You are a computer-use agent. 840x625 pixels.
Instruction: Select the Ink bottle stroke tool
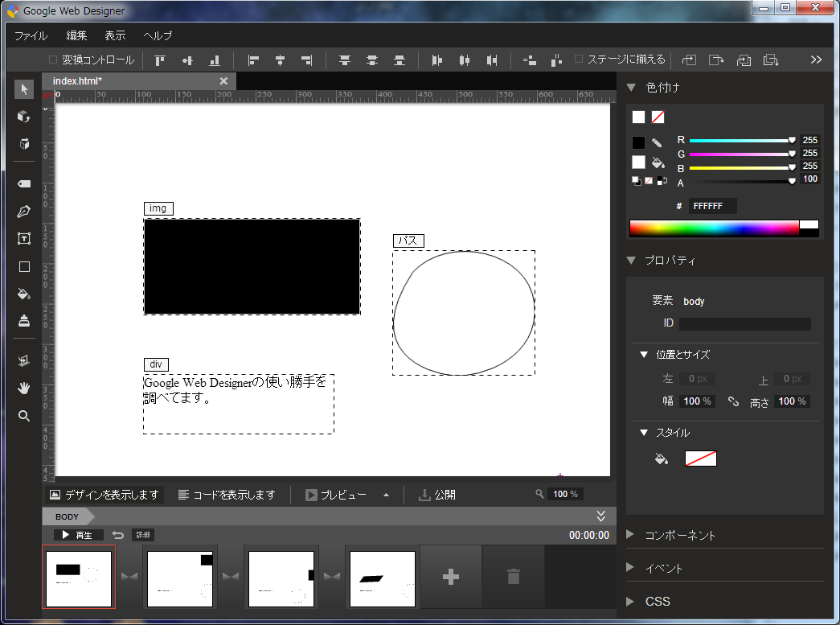point(24,321)
